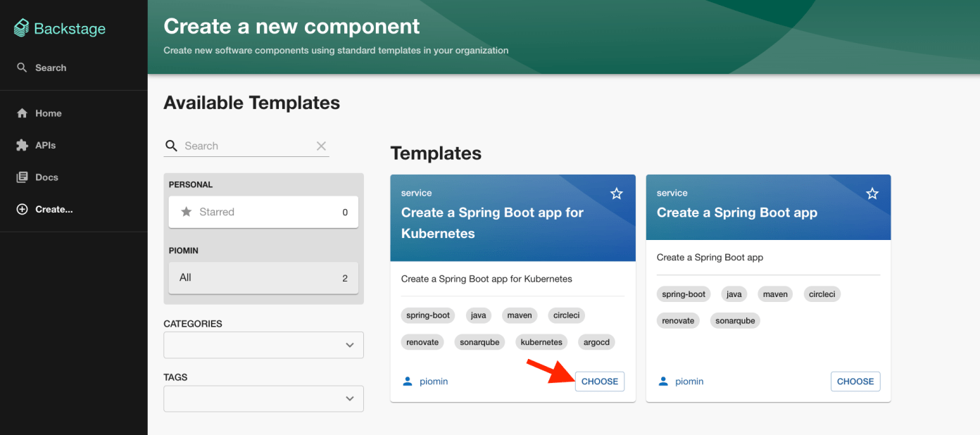Open the Docs sidebar item
Image resolution: width=980 pixels, height=435 pixels.
74,177
